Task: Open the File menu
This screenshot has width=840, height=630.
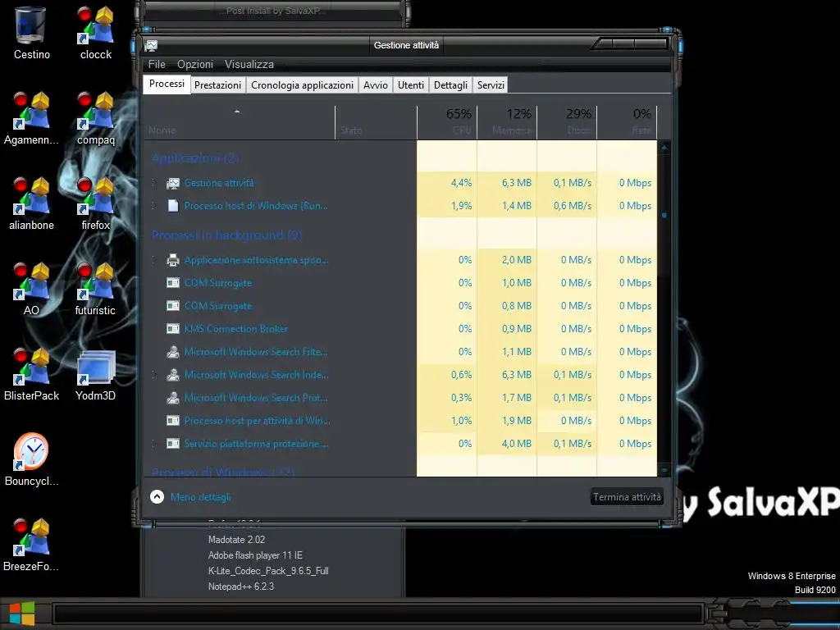Action: pos(157,64)
